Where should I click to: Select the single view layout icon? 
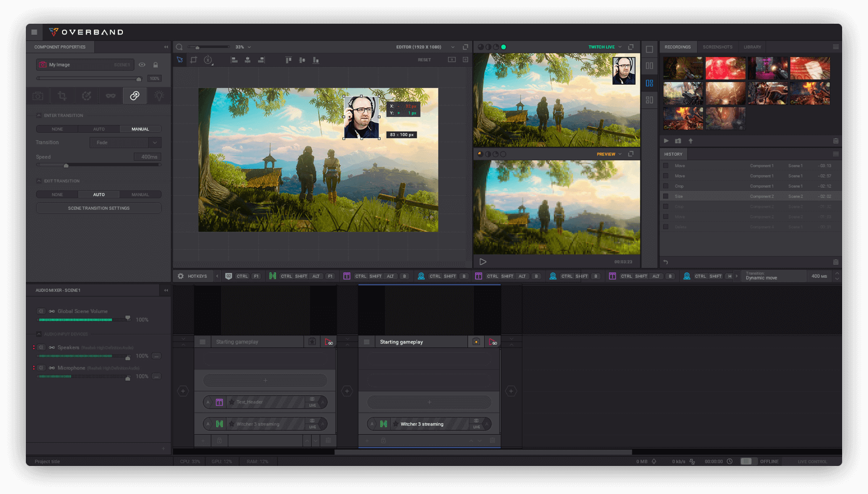[649, 49]
